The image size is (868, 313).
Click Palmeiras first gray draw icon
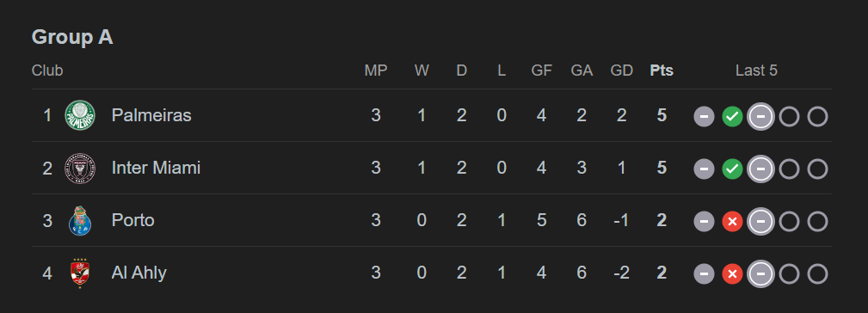[705, 117]
